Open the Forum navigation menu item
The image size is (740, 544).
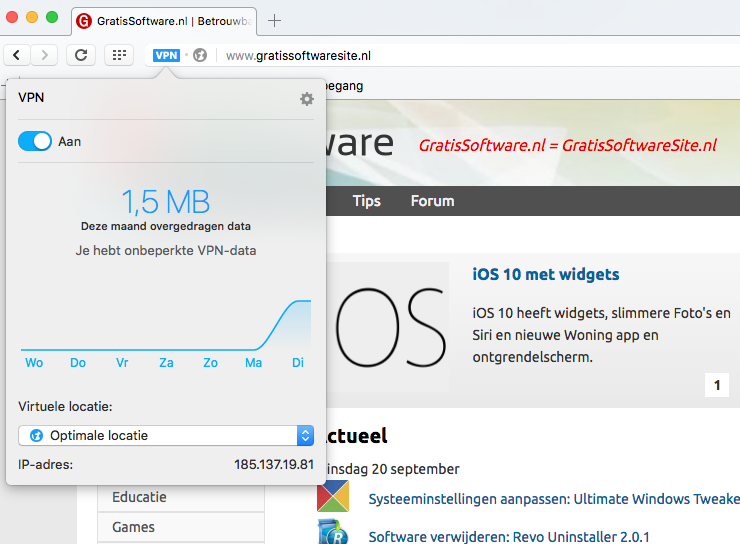432,201
